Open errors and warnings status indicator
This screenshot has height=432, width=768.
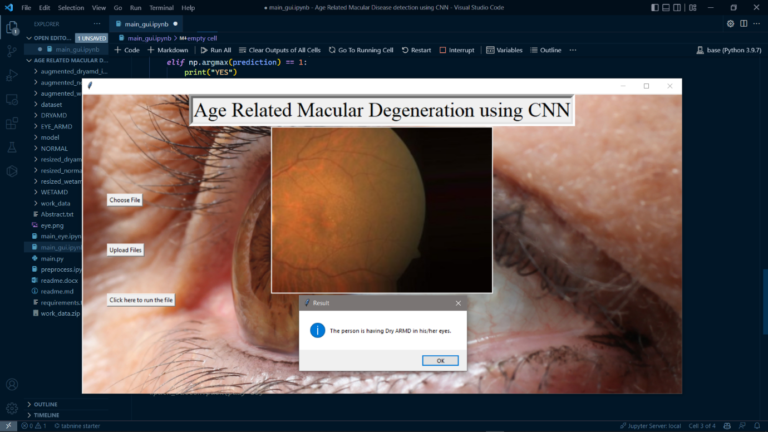(x=34, y=426)
